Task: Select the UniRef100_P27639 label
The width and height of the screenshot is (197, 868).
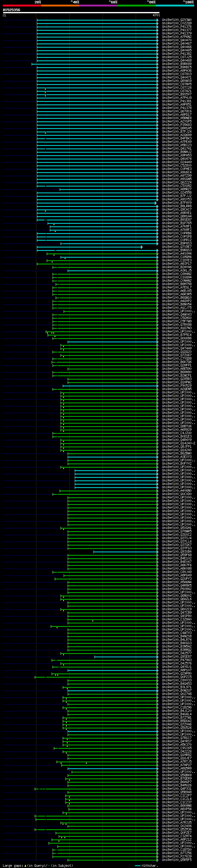Action: 177,856
